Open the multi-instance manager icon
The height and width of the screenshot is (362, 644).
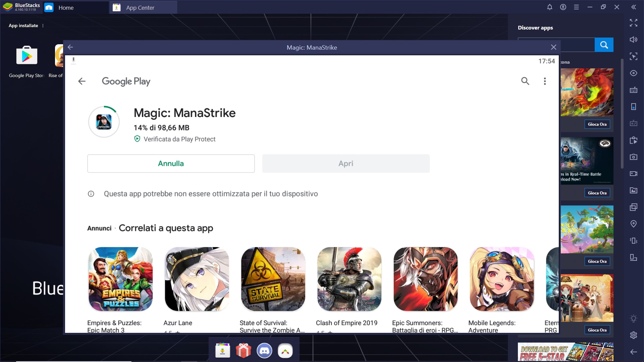[633, 207]
